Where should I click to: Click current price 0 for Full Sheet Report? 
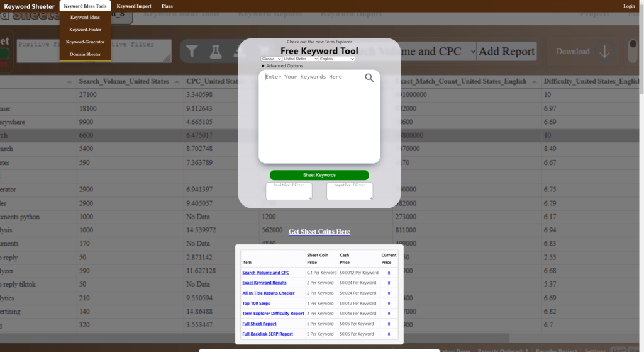pyautogui.click(x=389, y=324)
